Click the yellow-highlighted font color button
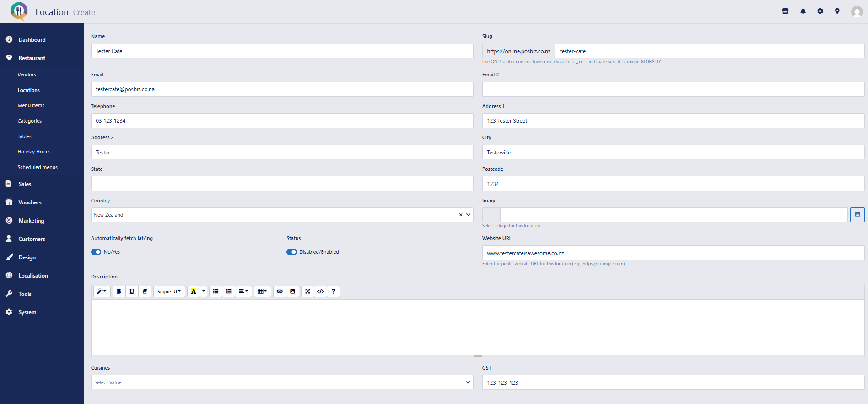Image resolution: width=868 pixels, height=404 pixels. 194,291
